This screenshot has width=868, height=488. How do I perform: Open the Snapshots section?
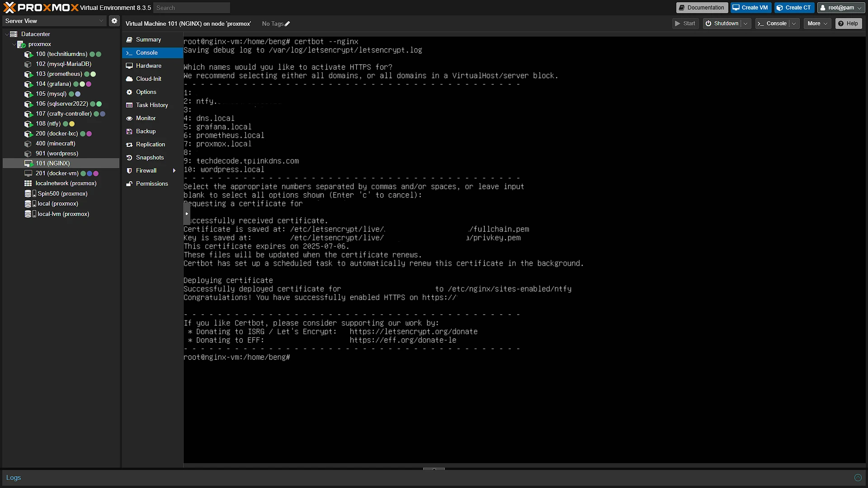pyautogui.click(x=152, y=158)
